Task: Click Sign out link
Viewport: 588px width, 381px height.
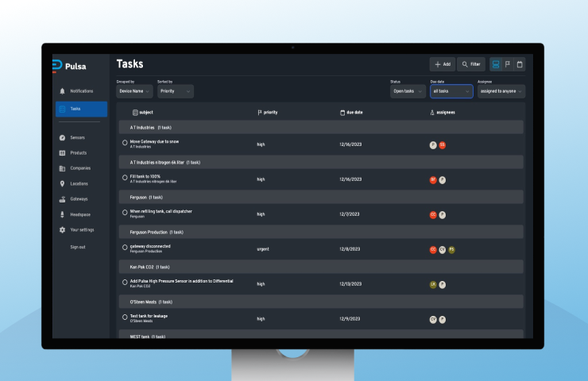Action: 78,247
